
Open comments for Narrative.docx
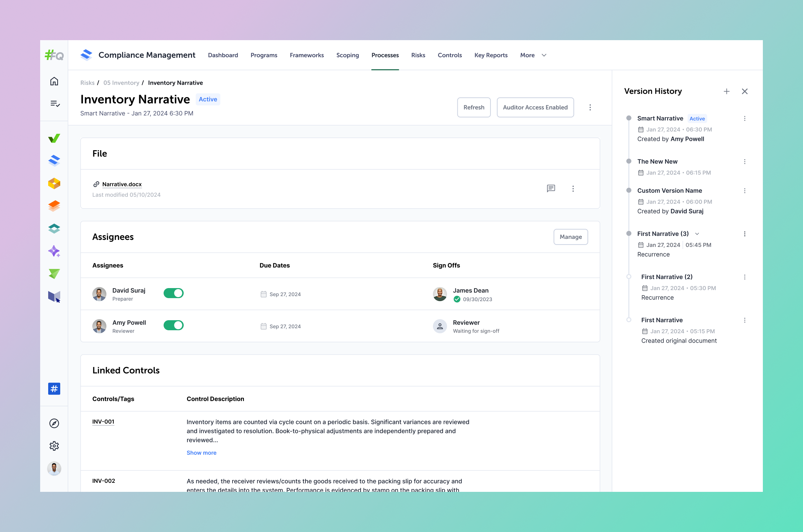click(x=551, y=188)
